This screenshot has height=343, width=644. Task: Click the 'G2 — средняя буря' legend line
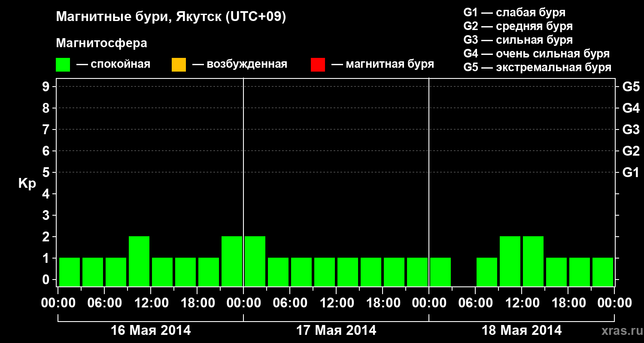coord(518,26)
